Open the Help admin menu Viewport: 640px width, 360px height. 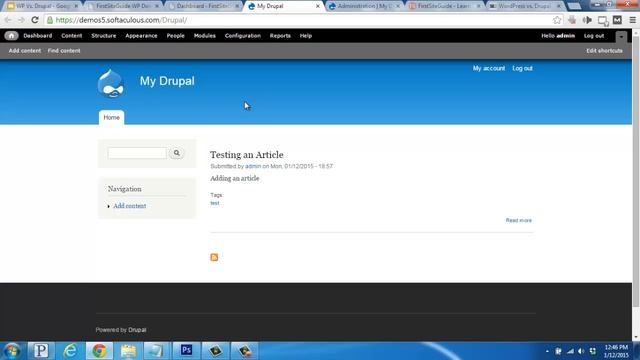coord(306,36)
